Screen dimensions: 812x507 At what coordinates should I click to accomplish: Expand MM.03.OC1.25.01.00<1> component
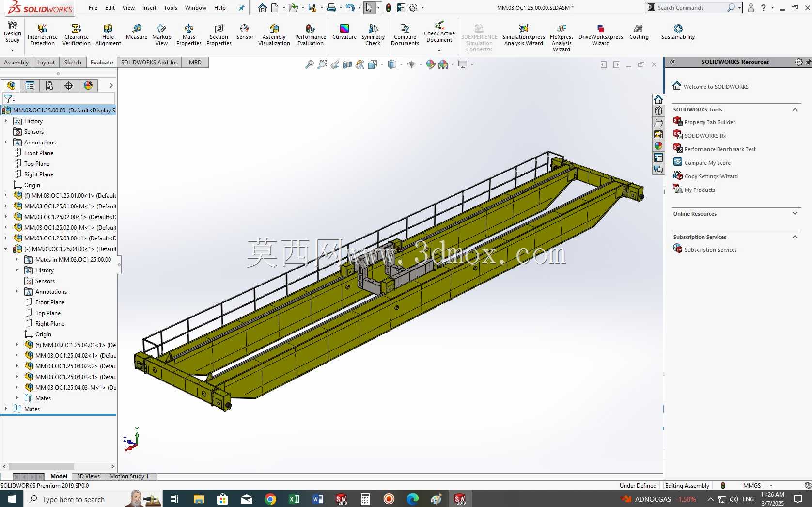(x=6, y=195)
